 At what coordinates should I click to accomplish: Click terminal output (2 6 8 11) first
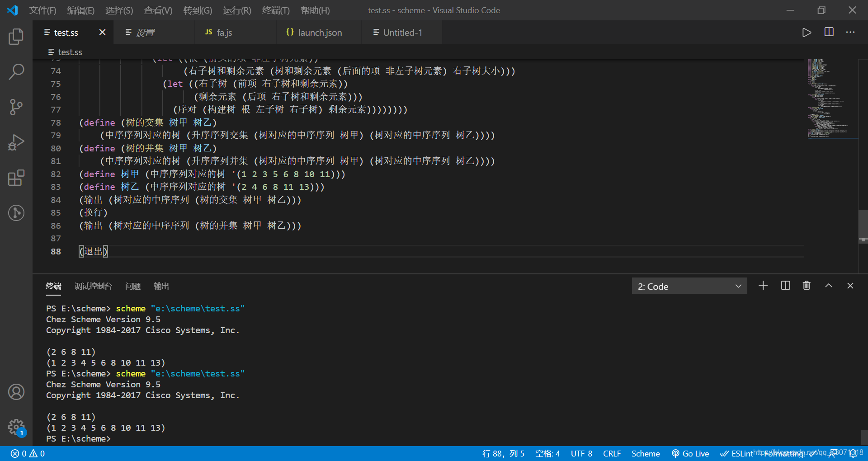click(71, 352)
